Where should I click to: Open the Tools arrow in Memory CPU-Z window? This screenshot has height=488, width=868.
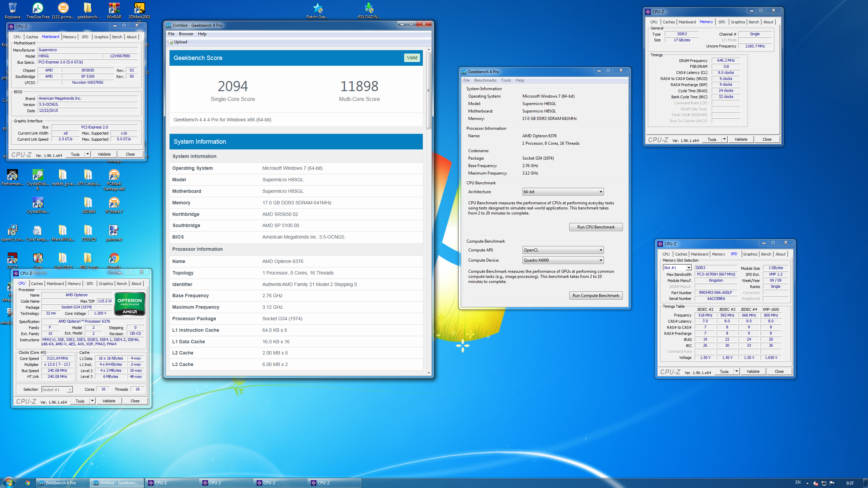[724, 139]
